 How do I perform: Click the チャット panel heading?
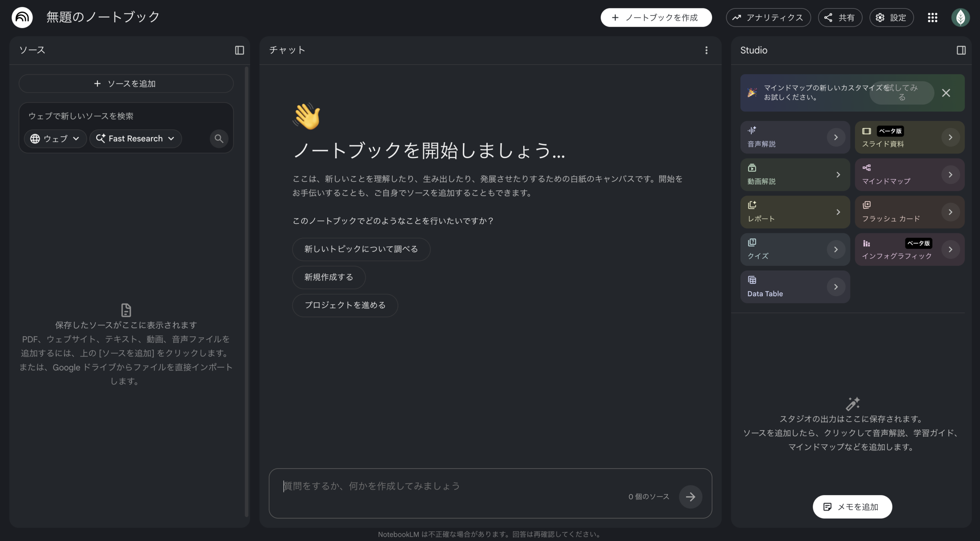tap(287, 50)
